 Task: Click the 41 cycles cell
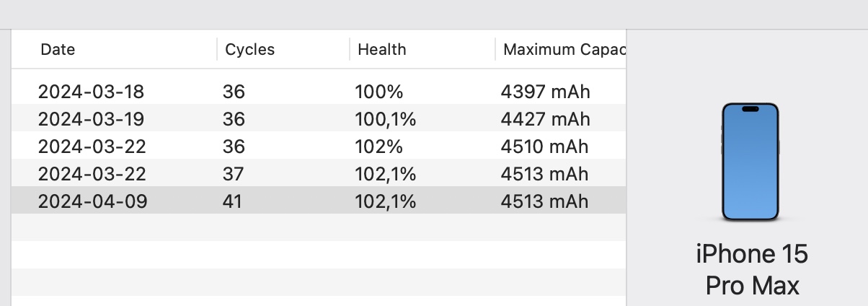coord(232,201)
